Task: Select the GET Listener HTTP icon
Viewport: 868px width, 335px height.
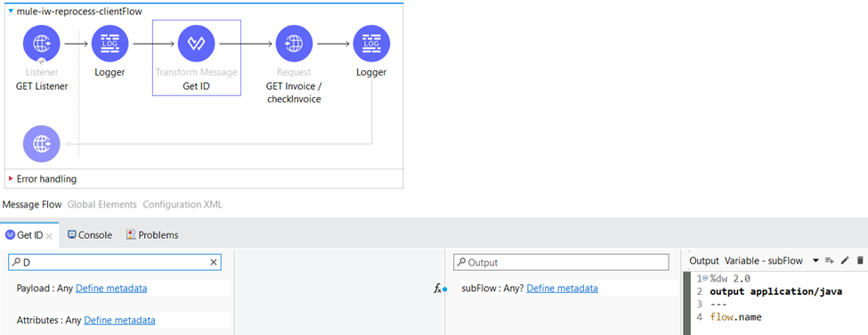Action: 42,44
